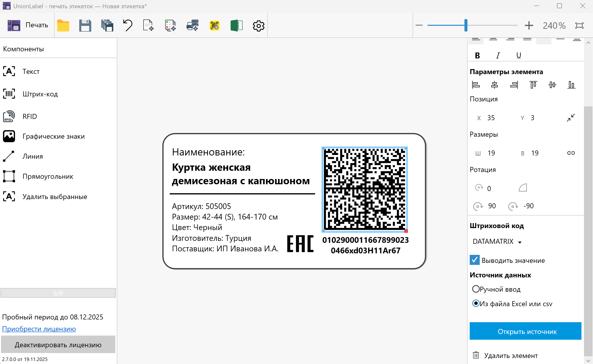Viewport: 593px width, 364px height.
Task: Click the align left edges icon
Action: [476, 85]
